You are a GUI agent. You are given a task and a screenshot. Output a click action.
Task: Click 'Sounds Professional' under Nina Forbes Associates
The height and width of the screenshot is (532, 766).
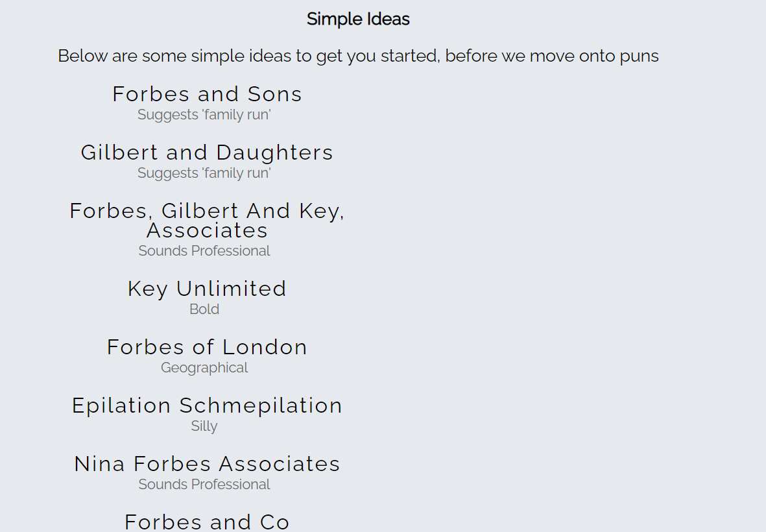pos(204,485)
